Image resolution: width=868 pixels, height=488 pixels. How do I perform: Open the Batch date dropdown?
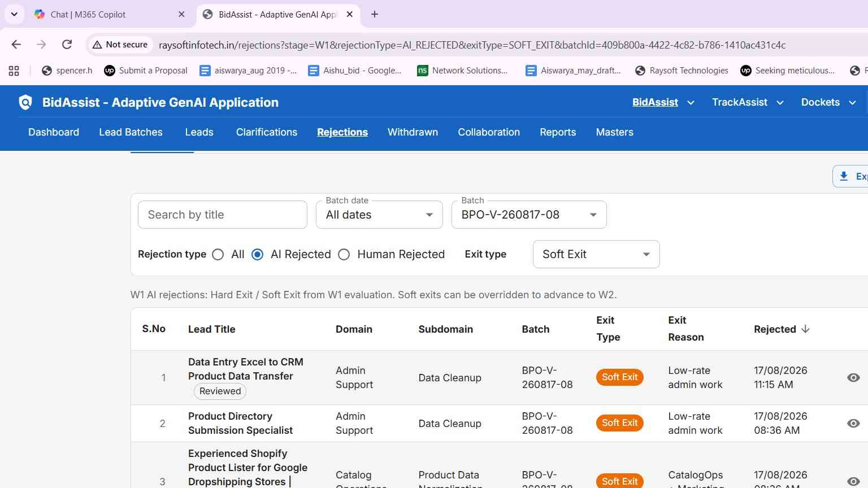click(x=379, y=215)
